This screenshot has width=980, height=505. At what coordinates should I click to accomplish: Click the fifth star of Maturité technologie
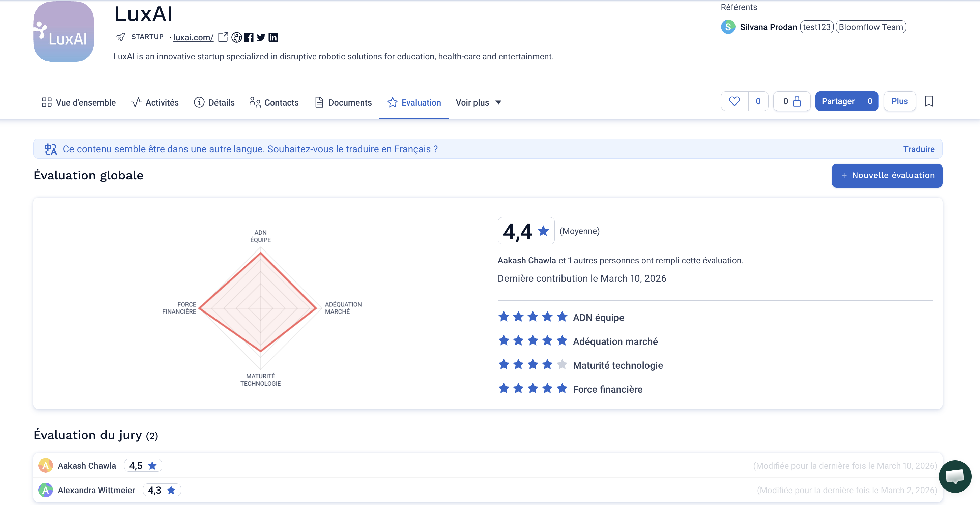(x=562, y=365)
